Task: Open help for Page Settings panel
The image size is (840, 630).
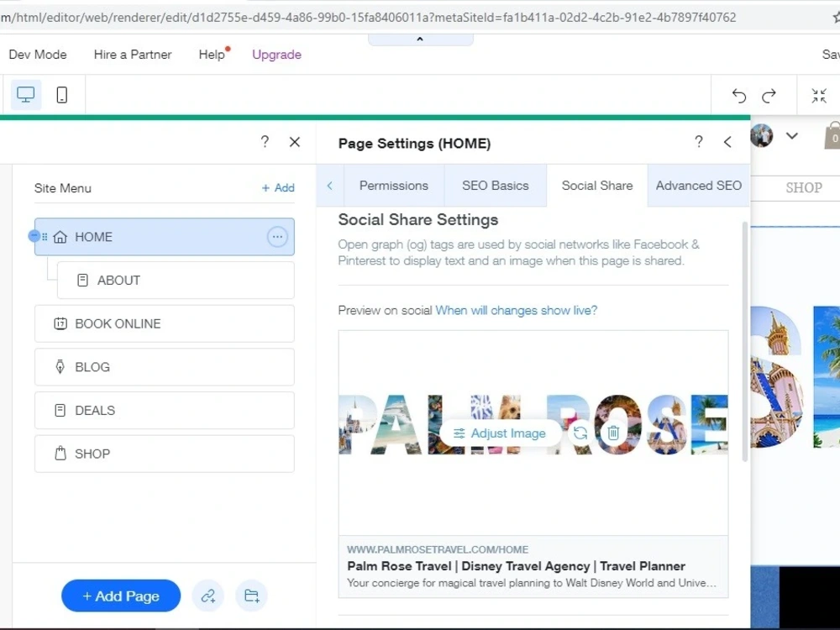Action: pos(699,141)
